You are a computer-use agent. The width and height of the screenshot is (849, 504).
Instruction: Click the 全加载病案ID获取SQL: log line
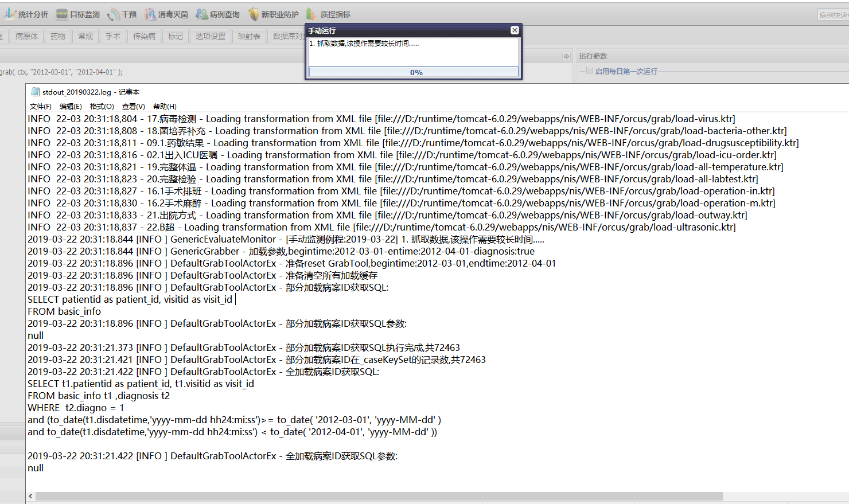click(x=204, y=372)
